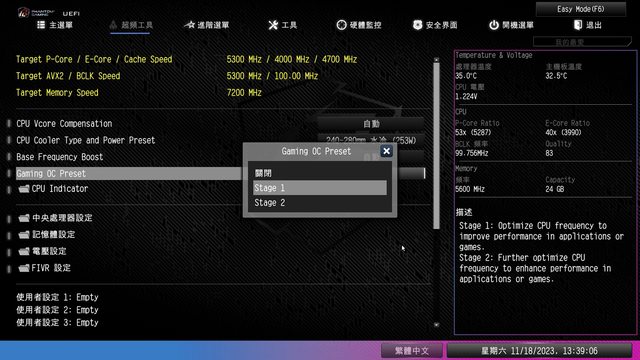
Task: Switch to Easy Mode(F6)
Action: (580, 9)
